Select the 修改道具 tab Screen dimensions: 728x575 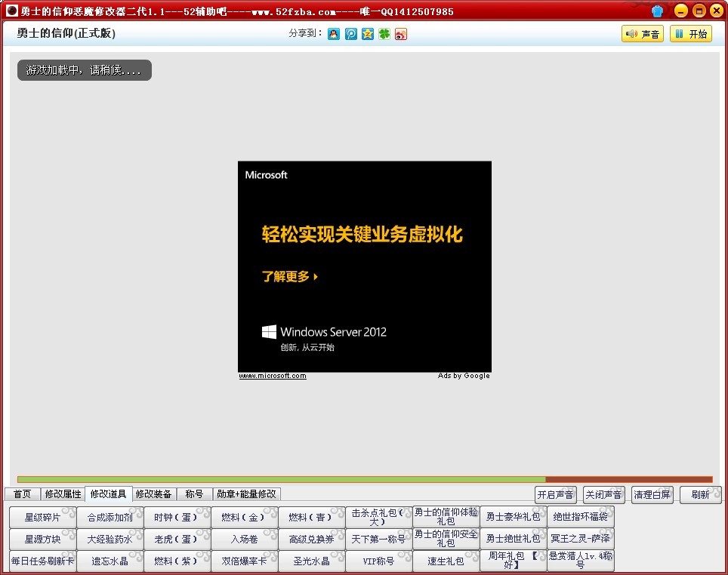pyautogui.click(x=109, y=494)
